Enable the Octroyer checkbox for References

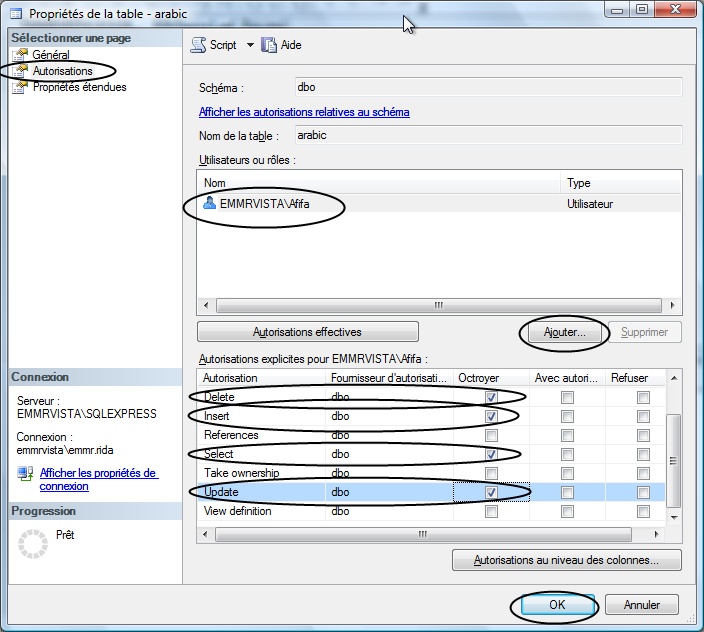(491, 435)
